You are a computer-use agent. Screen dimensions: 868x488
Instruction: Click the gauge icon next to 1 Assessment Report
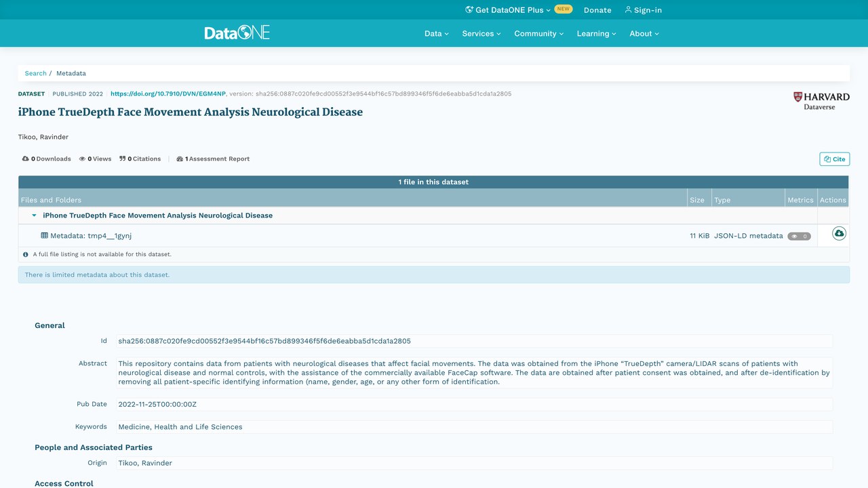coord(180,159)
